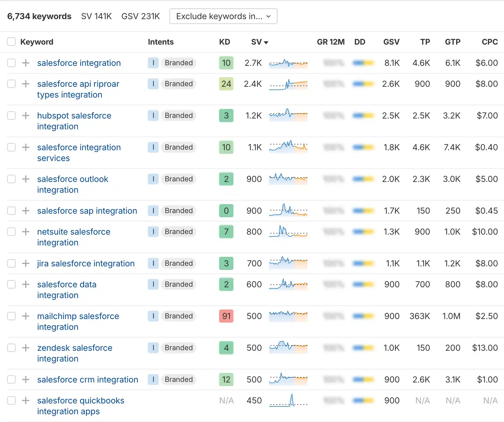Click Branded tag for salesforce data integration
This screenshot has width=504, height=422.
[179, 284]
